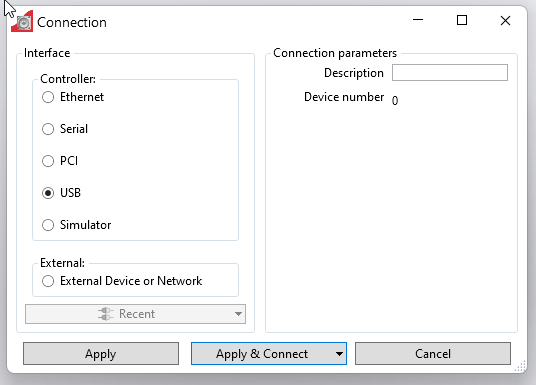Click the Device number value
This screenshot has height=385, width=536.
pos(395,101)
